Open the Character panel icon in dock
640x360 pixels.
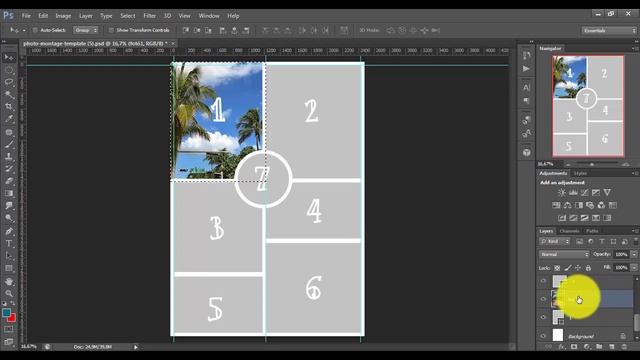(x=527, y=87)
